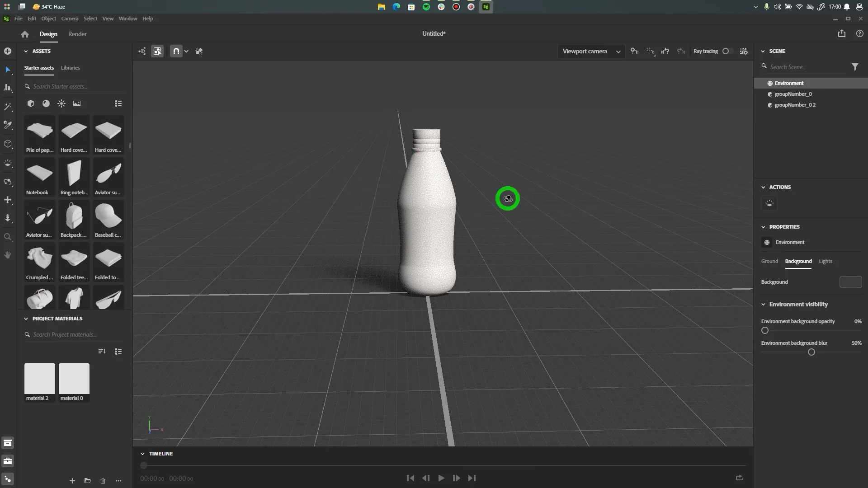Switch to the Lights tab
This screenshot has width=868, height=488.
pyautogui.click(x=825, y=261)
